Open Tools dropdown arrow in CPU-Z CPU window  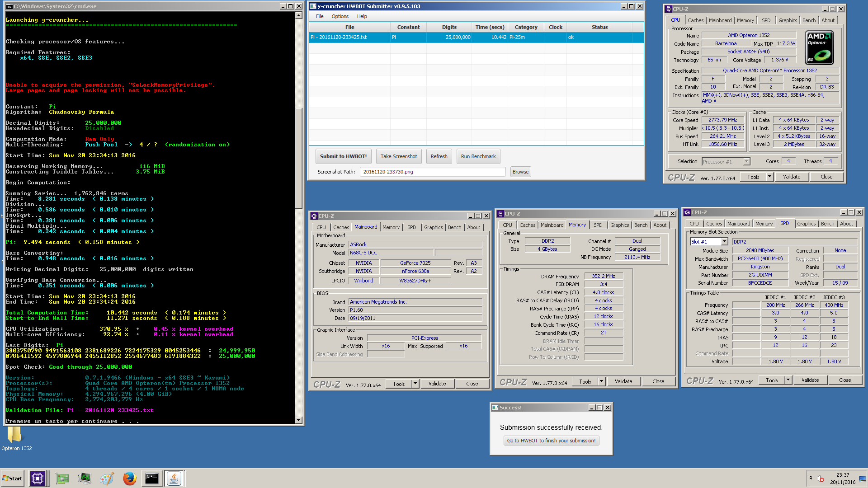769,177
